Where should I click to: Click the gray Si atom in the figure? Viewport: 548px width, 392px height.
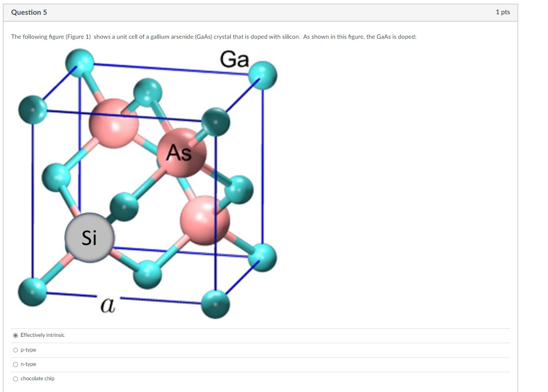pyautogui.click(x=89, y=237)
